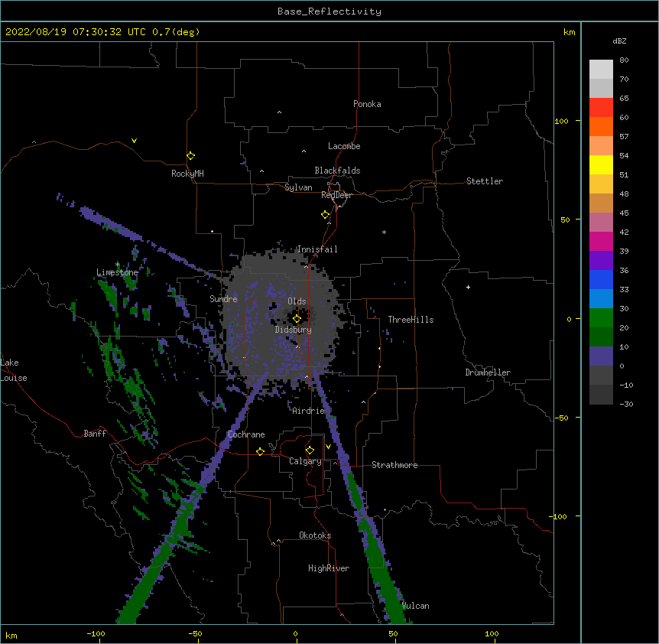Image resolution: width=659 pixels, height=644 pixels.
Task: Click the Okotoks label
Action: 315,535
